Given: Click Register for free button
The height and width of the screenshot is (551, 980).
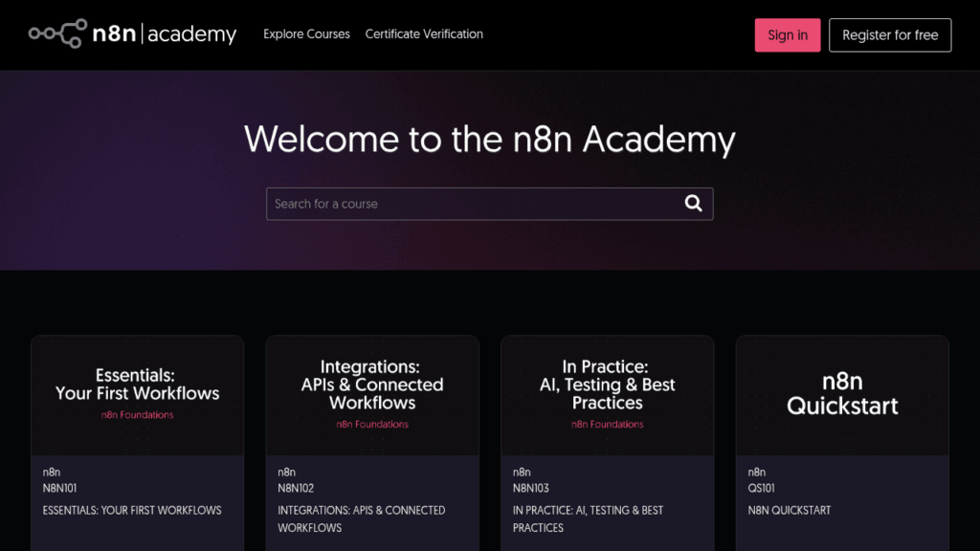Looking at the screenshot, I should point(890,35).
